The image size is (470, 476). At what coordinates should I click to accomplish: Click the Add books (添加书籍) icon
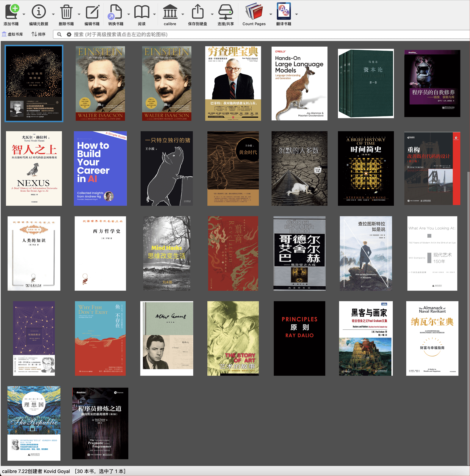click(11, 12)
